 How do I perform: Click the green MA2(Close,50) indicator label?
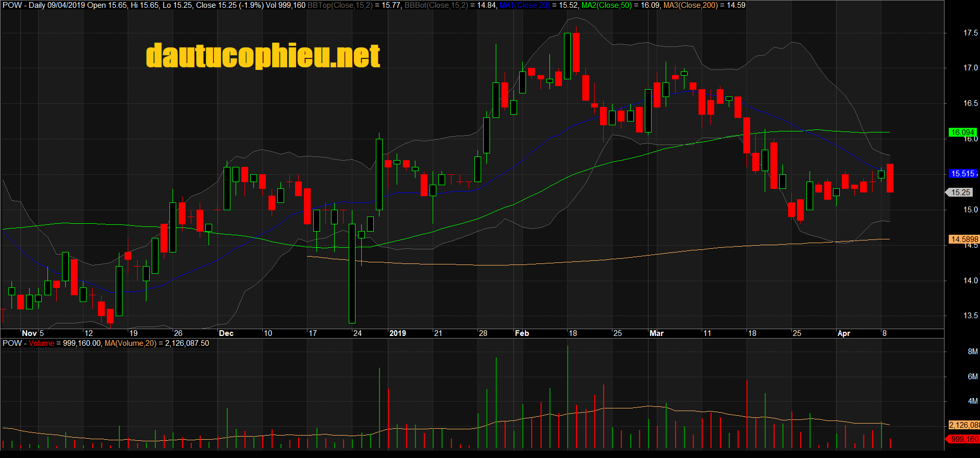[607, 5]
